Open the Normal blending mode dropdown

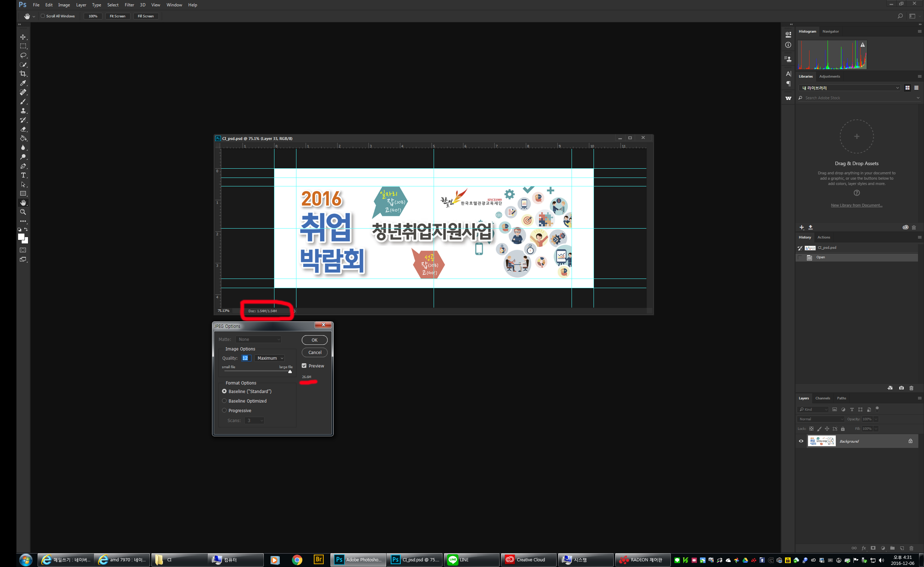point(820,419)
